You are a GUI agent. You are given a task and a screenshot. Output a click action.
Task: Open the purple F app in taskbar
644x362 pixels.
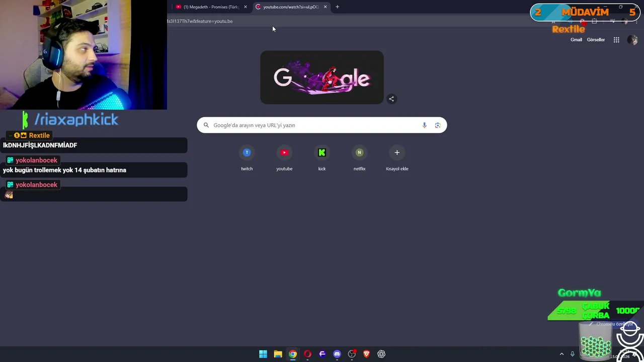tap(323, 354)
